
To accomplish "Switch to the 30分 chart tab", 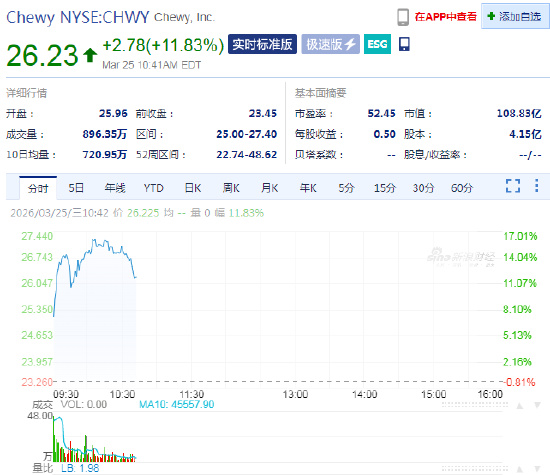I will pyautogui.click(x=423, y=188).
